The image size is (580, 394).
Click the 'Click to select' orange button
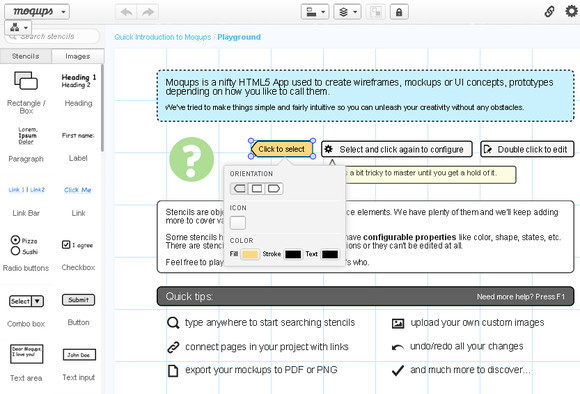tap(281, 149)
